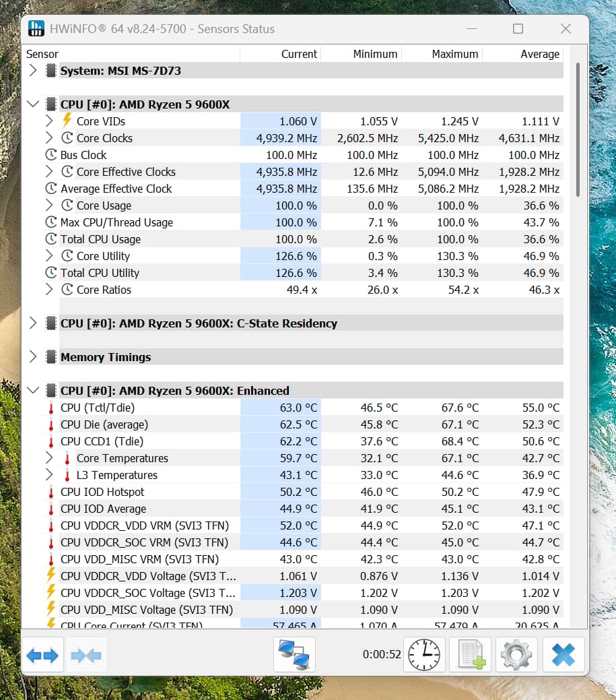Expand the Core Clocks row

click(49, 138)
